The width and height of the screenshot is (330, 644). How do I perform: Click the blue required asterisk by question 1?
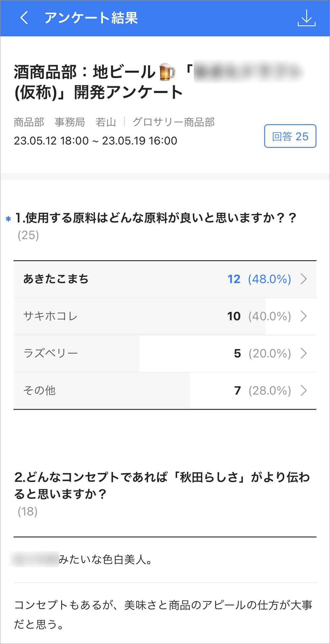click(x=9, y=219)
